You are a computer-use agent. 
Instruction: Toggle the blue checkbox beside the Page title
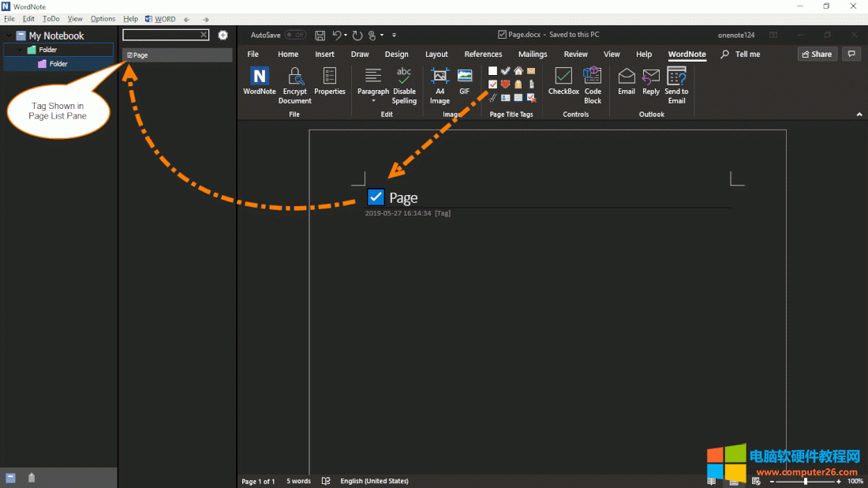(376, 197)
